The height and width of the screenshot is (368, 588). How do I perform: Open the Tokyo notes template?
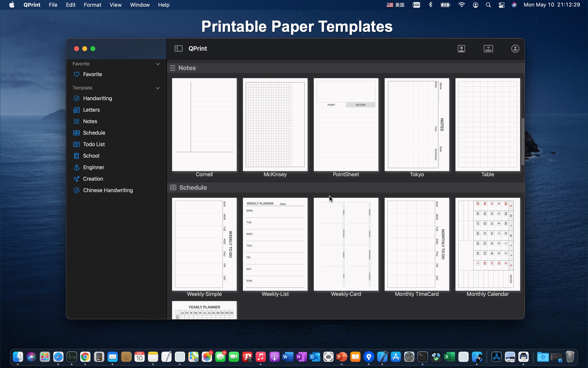point(417,124)
